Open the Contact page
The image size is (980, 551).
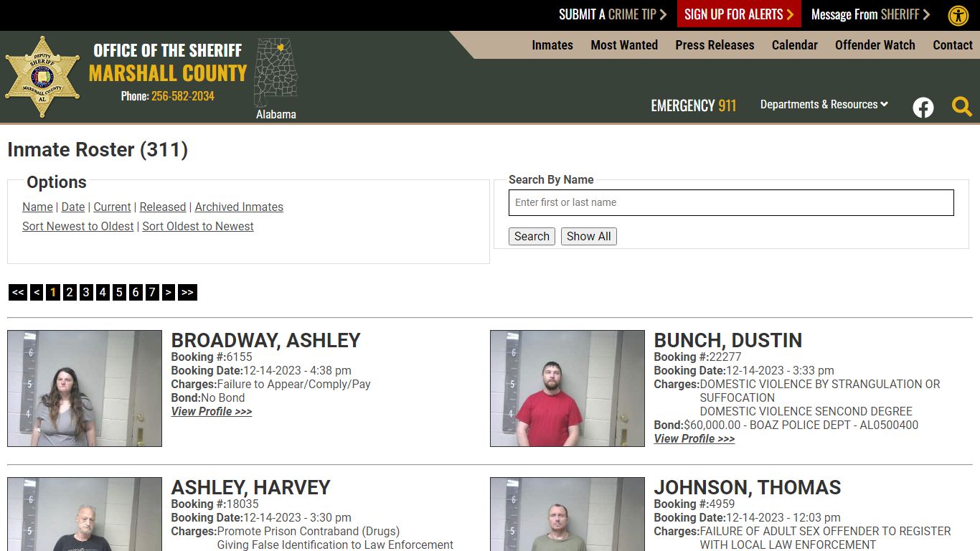(953, 44)
